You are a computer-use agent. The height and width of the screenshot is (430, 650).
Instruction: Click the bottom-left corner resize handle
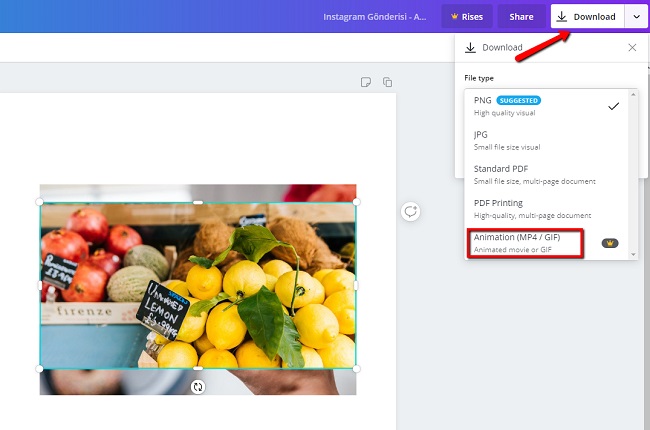[x=39, y=369]
